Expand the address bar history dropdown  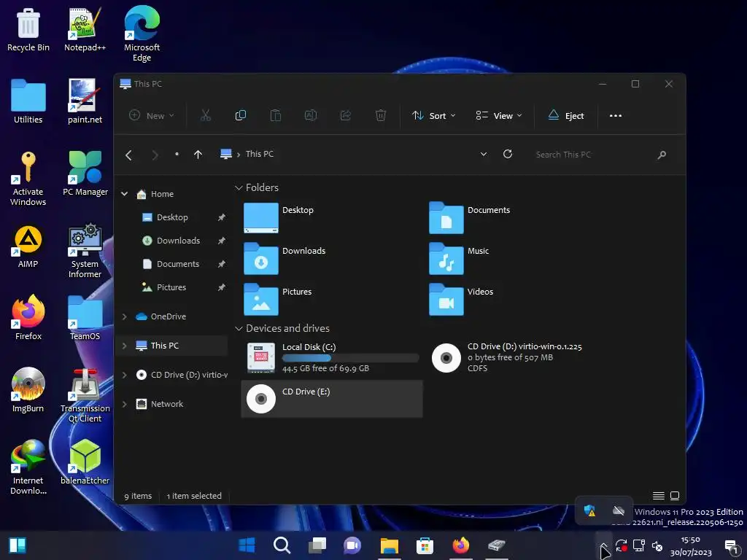[x=484, y=155]
